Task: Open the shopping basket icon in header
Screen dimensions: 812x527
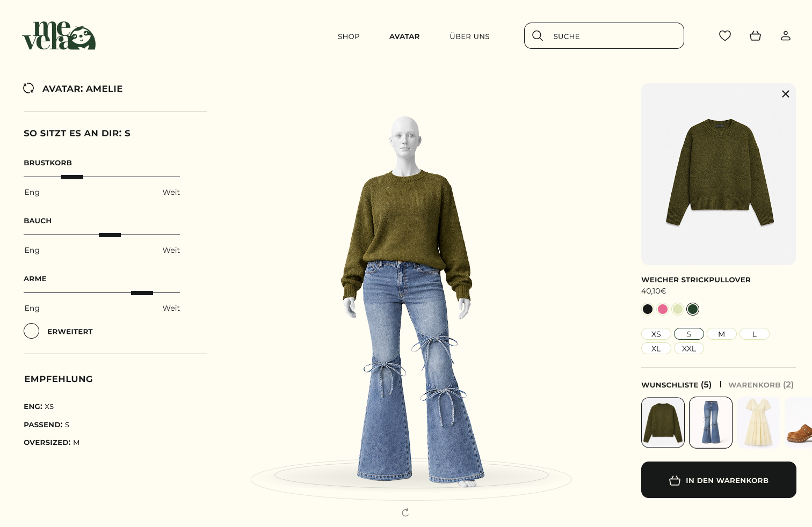Action: 755,36
